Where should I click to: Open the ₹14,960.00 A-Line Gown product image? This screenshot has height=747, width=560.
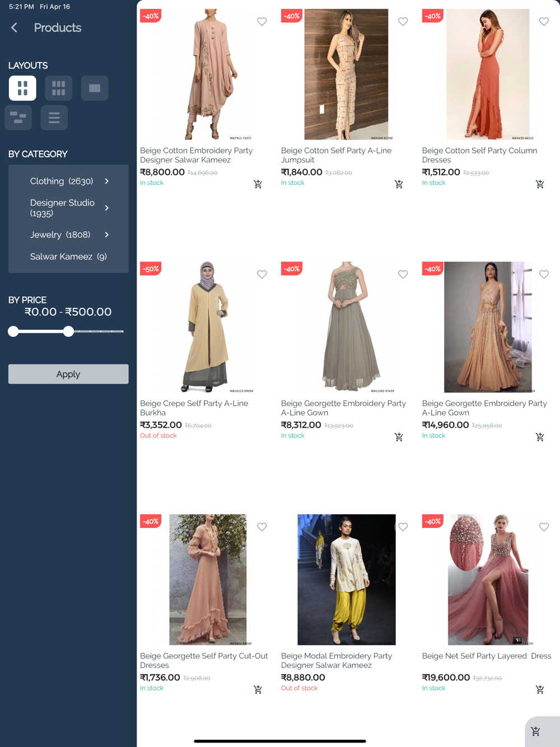click(488, 327)
